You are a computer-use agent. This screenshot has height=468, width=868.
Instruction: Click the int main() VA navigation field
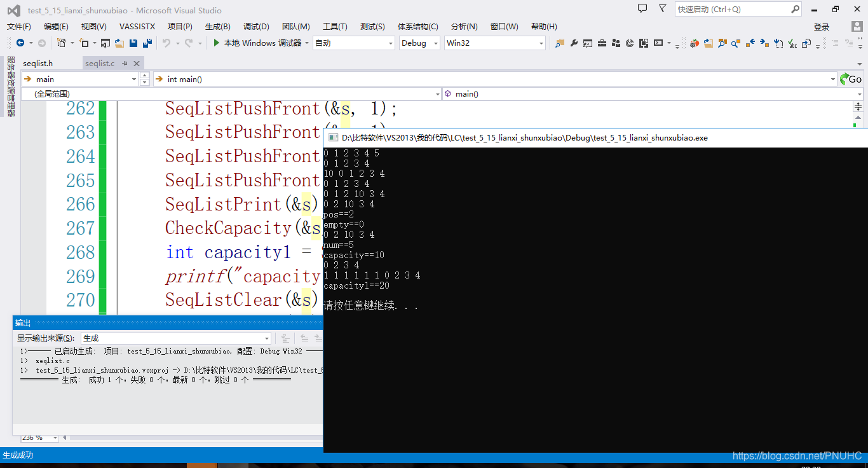494,79
